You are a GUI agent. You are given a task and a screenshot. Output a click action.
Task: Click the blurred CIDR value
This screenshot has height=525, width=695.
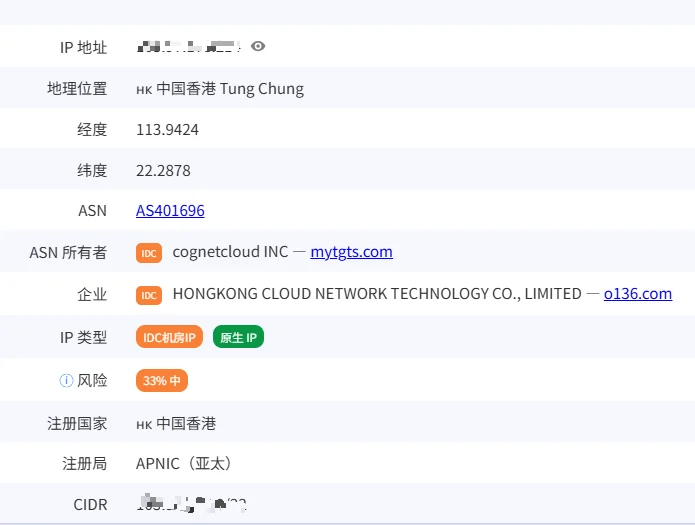point(191,504)
